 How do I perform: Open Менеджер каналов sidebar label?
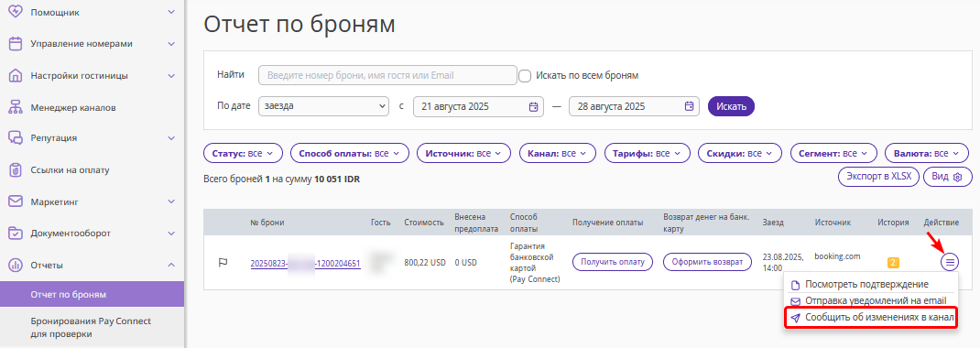pos(73,107)
